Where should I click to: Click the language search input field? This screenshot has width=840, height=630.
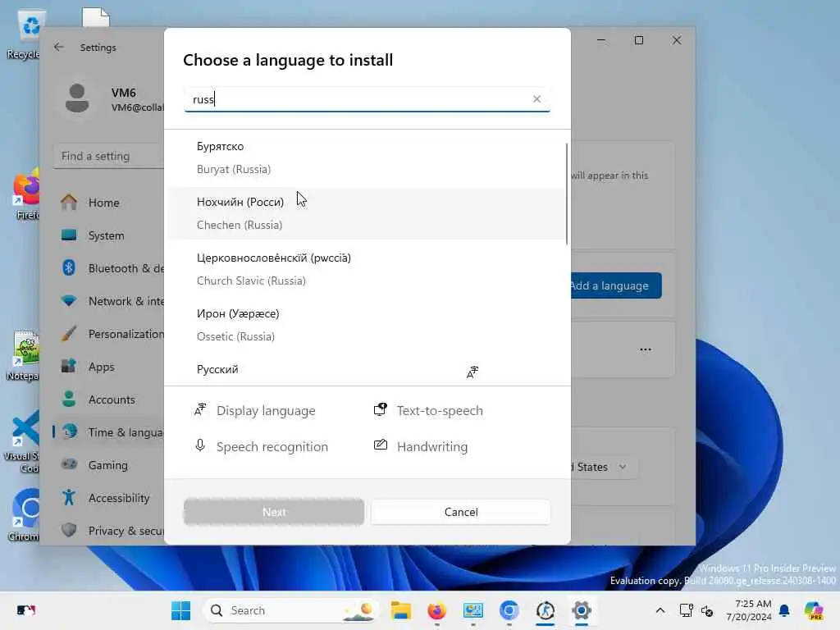pos(367,99)
